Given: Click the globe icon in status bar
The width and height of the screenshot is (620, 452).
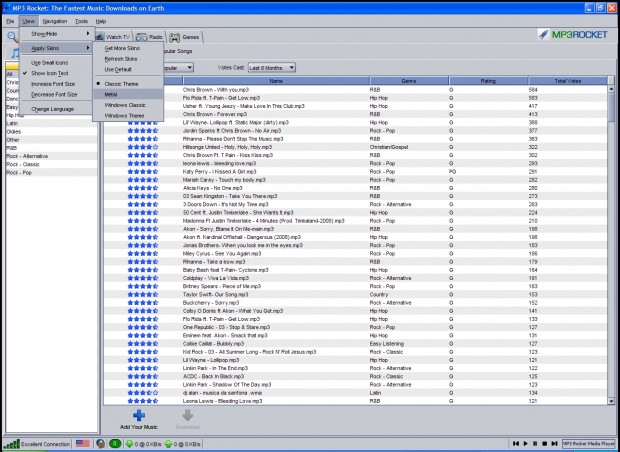Looking at the screenshot, I should 100,444.
